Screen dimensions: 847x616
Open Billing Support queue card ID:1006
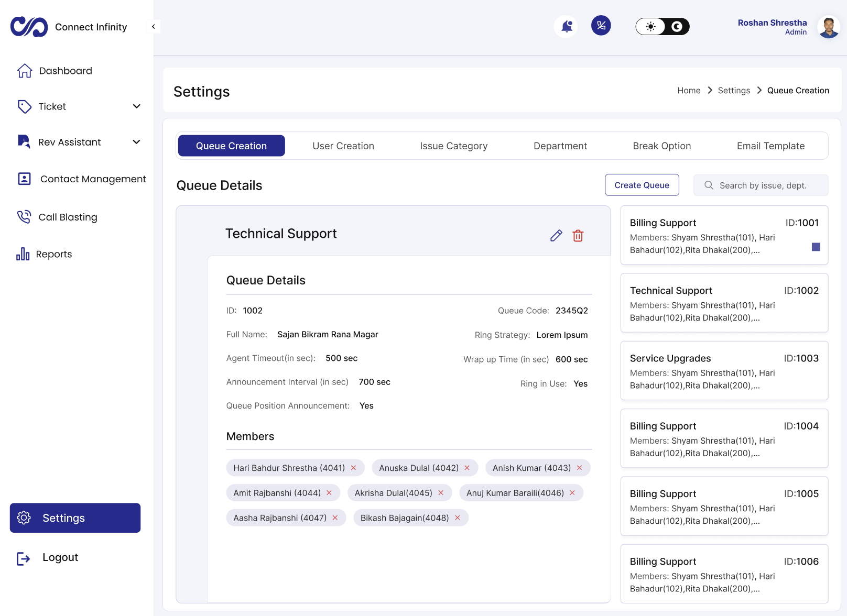pos(724,574)
